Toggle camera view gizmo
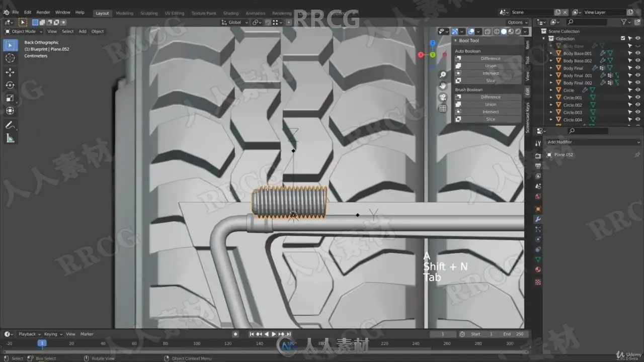Viewport: 644px width, 362px height. pos(443,97)
